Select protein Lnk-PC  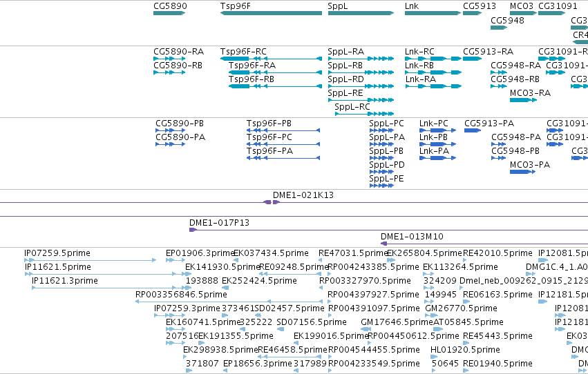tap(437, 130)
